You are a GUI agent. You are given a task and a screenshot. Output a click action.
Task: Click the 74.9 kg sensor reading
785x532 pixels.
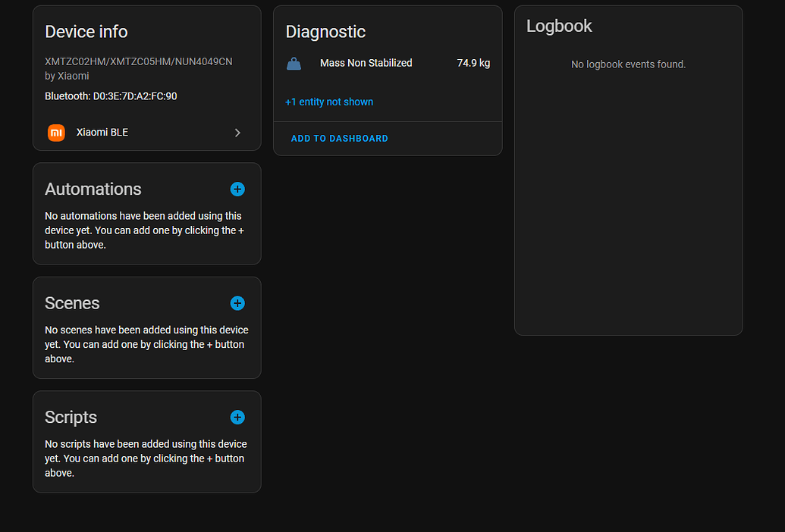[x=473, y=63]
